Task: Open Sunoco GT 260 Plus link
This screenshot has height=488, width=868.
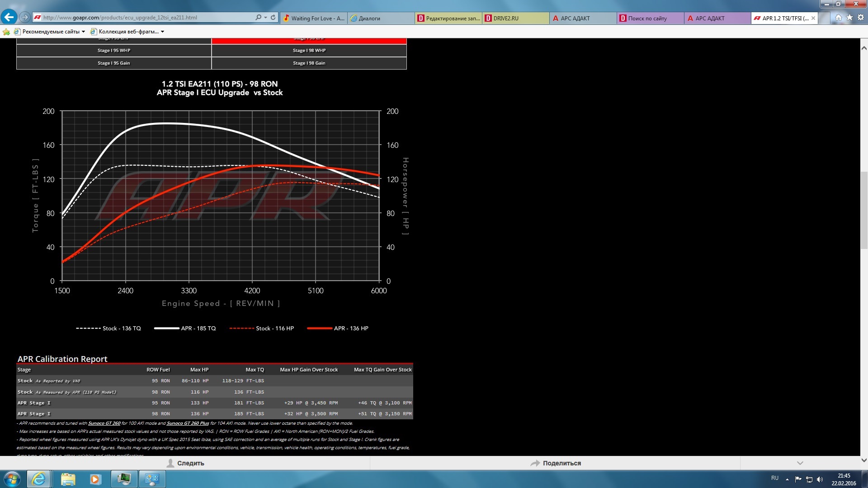Action: click(188, 423)
